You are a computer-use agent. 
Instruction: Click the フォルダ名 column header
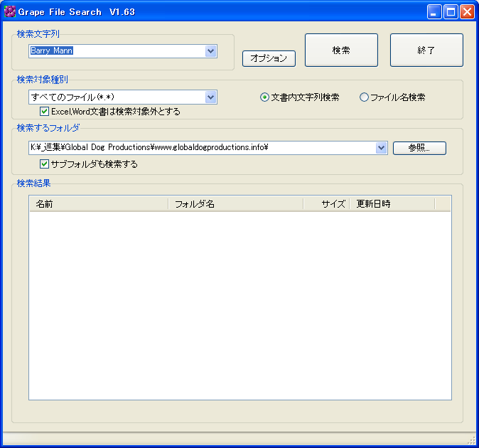click(235, 204)
